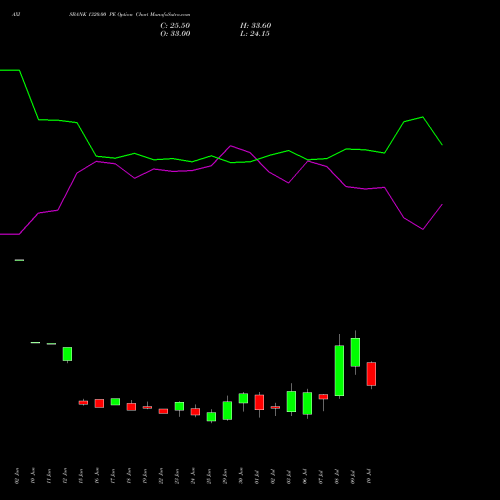Select the open value O: 33.00

tap(175, 34)
